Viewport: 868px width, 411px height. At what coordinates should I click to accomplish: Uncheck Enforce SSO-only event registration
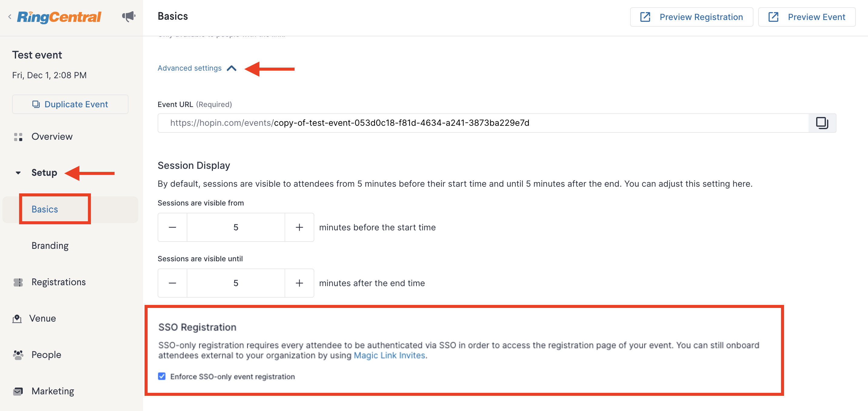pos(162,376)
